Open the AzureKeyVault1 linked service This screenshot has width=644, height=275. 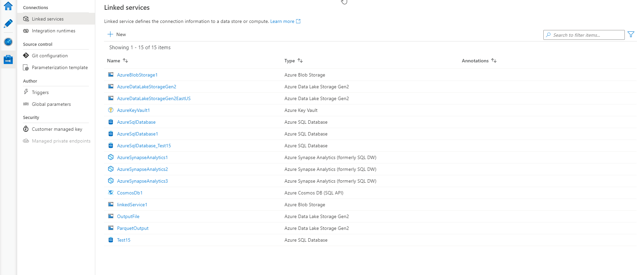(x=133, y=110)
